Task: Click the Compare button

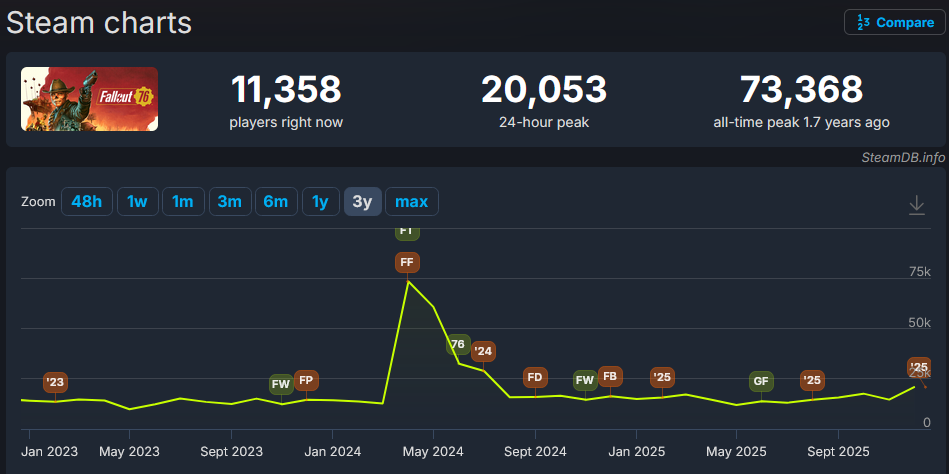Action: 895,22
